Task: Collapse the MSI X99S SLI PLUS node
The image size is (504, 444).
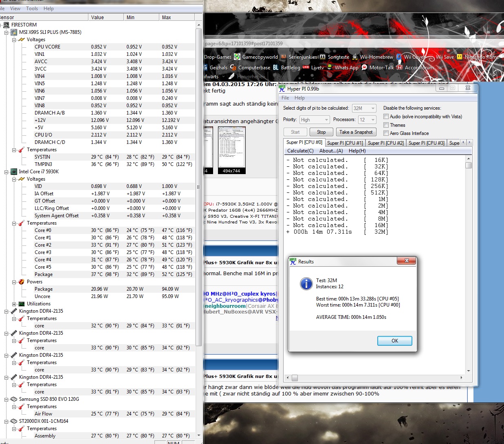Action: [x=7, y=32]
